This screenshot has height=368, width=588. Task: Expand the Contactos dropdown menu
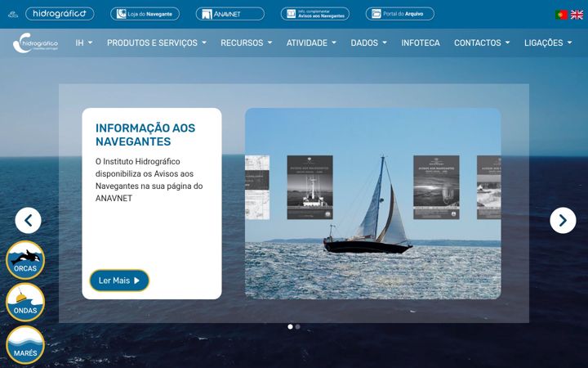(x=482, y=43)
